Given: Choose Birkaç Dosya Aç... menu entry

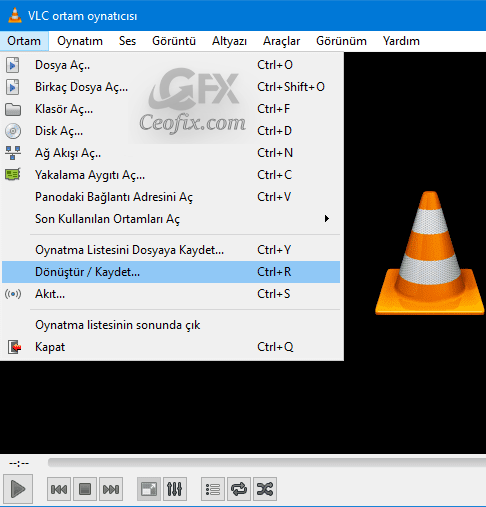Looking at the screenshot, I should (x=171, y=87).
